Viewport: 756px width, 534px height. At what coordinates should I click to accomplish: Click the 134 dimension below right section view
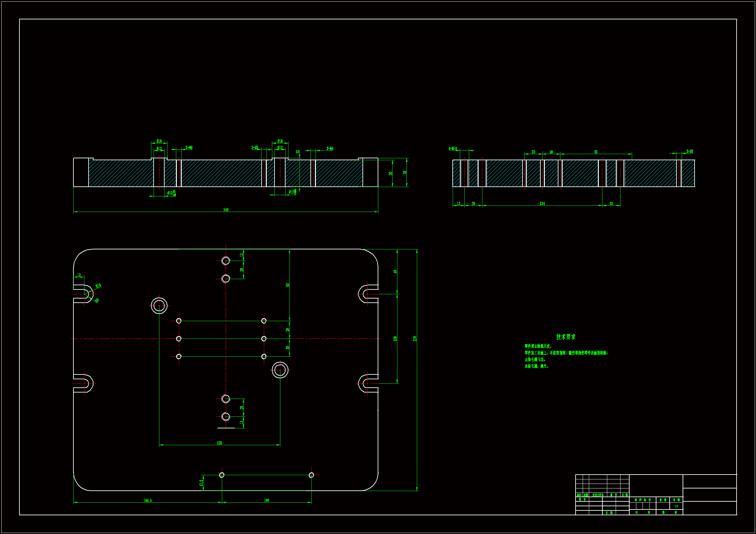tap(542, 204)
